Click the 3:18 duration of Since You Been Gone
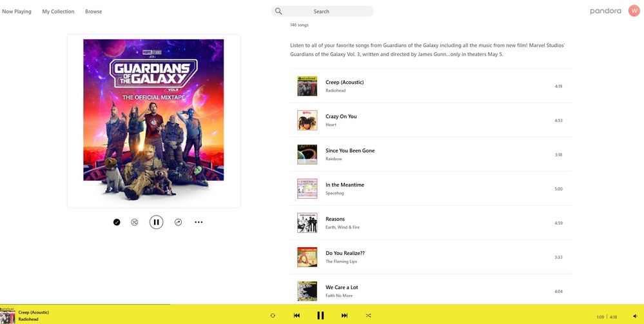 point(558,155)
